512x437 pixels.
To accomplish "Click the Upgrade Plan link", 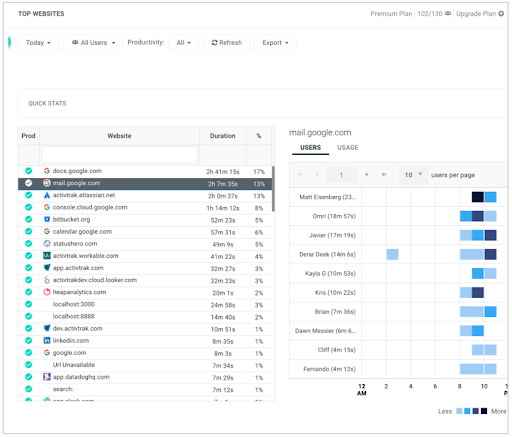I will point(476,14).
